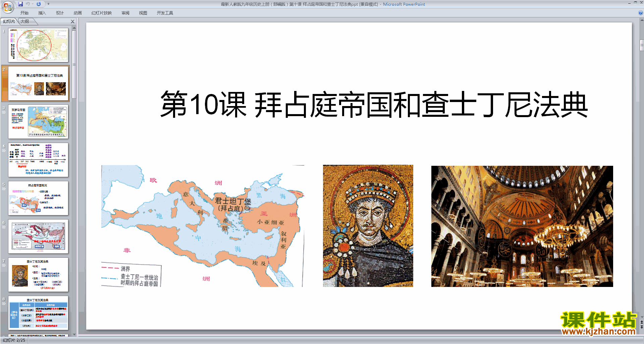This screenshot has width=644, height=344.
Task: Select slide 4 thumbnail with timeline
Action: [x=38, y=160]
